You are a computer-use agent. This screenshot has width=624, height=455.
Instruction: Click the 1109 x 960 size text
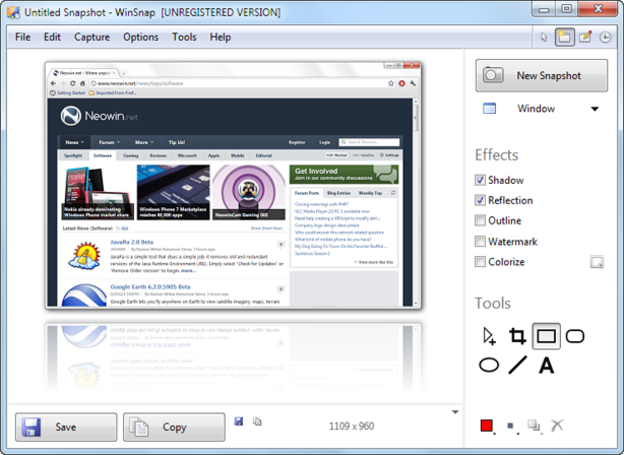tap(351, 426)
